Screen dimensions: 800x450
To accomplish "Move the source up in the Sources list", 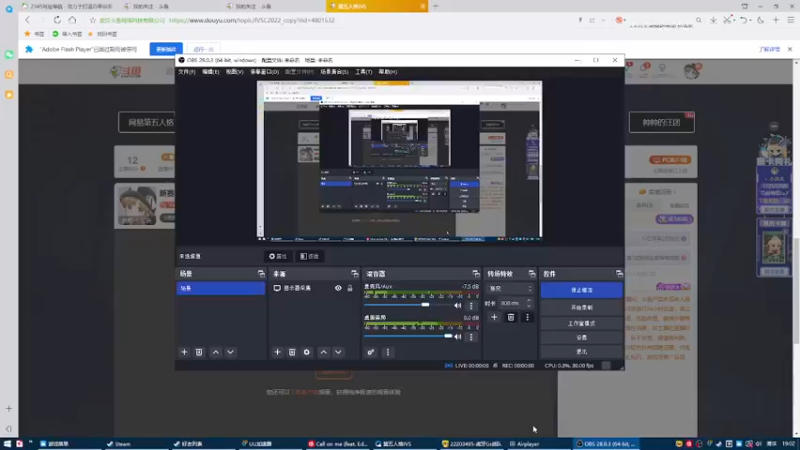I will 323,352.
